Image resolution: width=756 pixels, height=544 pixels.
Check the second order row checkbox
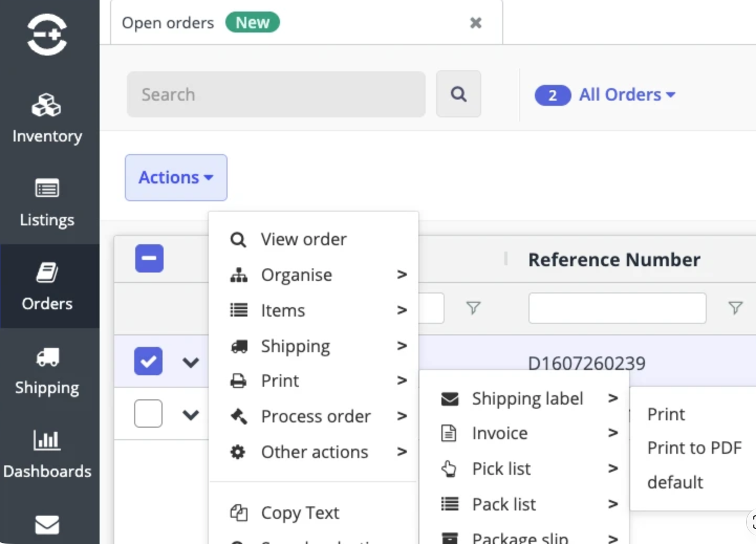[148, 414]
